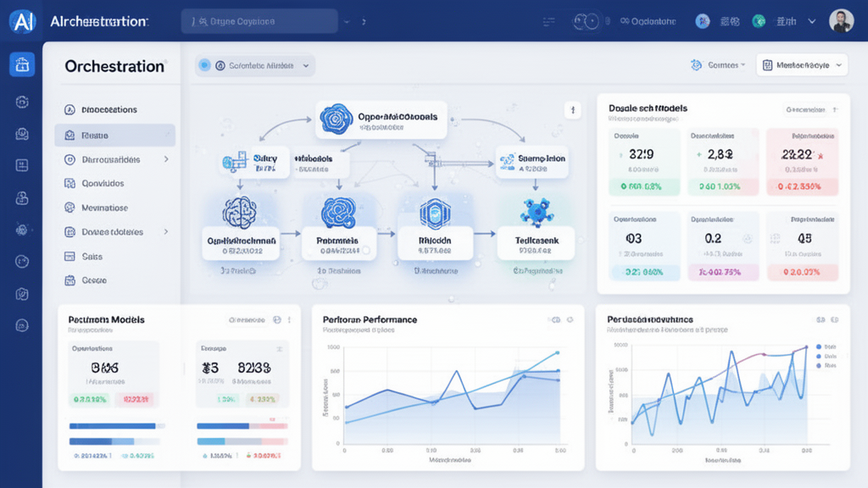Image resolution: width=868 pixels, height=488 pixels.
Task: Select the 'Tedicaenk' node in the flow diagram
Action: pyautogui.click(x=536, y=243)
